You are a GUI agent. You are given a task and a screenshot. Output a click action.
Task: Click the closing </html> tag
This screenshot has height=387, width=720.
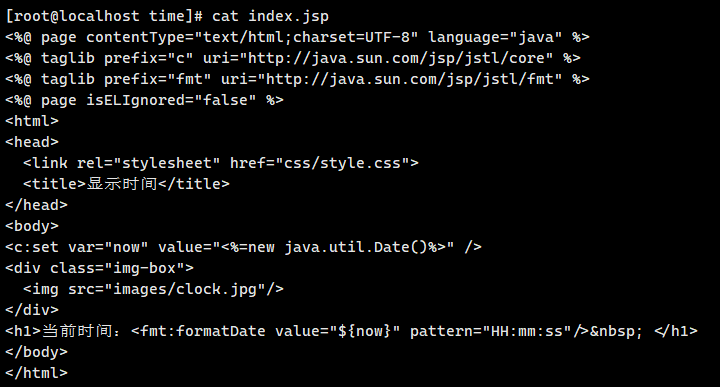pos(36,373)
